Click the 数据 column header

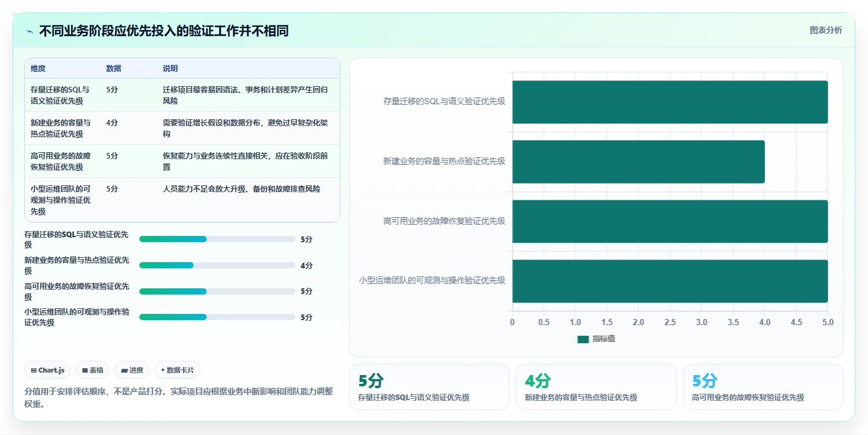(x=114, y=69)
